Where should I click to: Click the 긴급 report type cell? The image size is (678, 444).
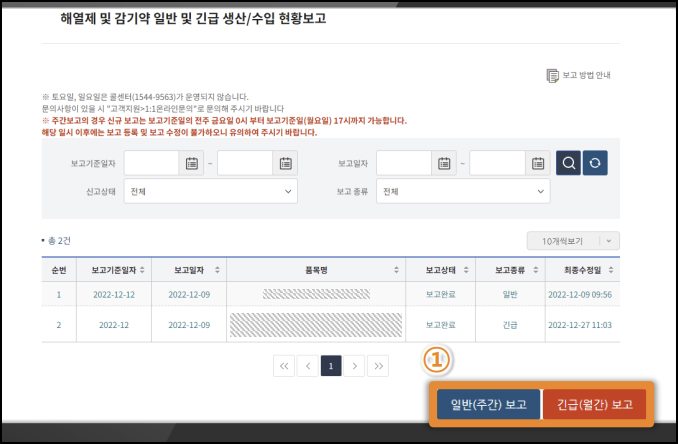[510, 325]
